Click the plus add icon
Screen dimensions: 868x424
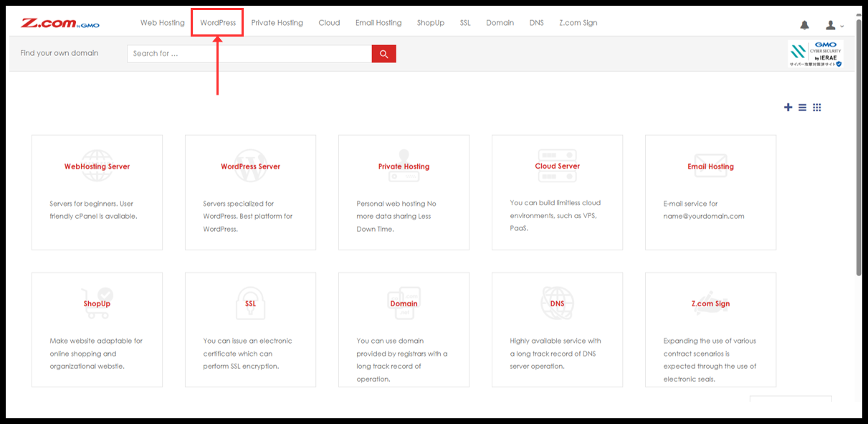[788, 108]
